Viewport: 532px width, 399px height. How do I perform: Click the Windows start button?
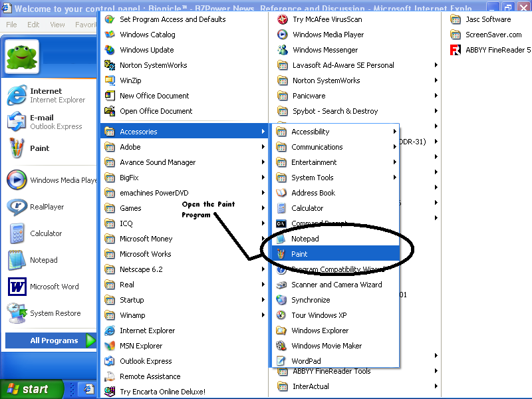click(x=31, y=389)
